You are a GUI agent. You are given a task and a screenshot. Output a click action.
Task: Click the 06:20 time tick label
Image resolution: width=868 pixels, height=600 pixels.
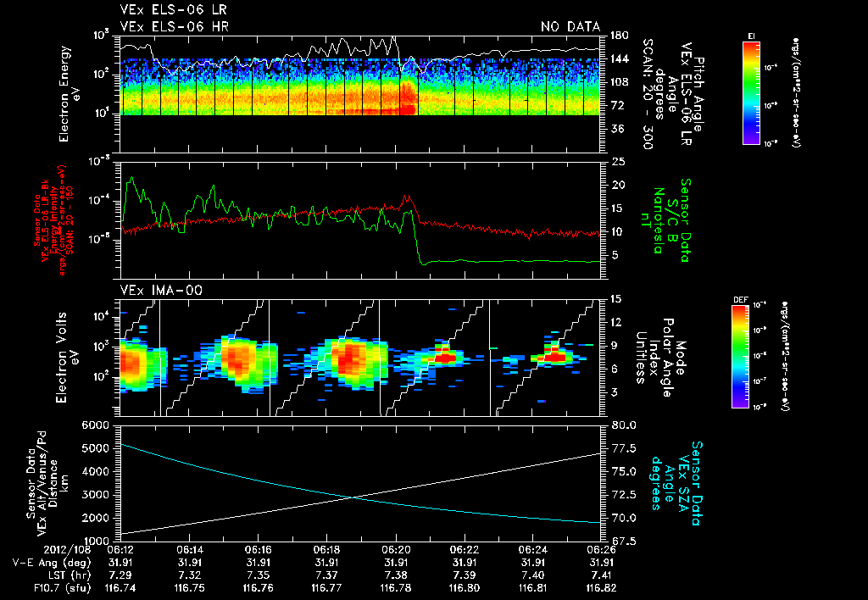[396, 550]
